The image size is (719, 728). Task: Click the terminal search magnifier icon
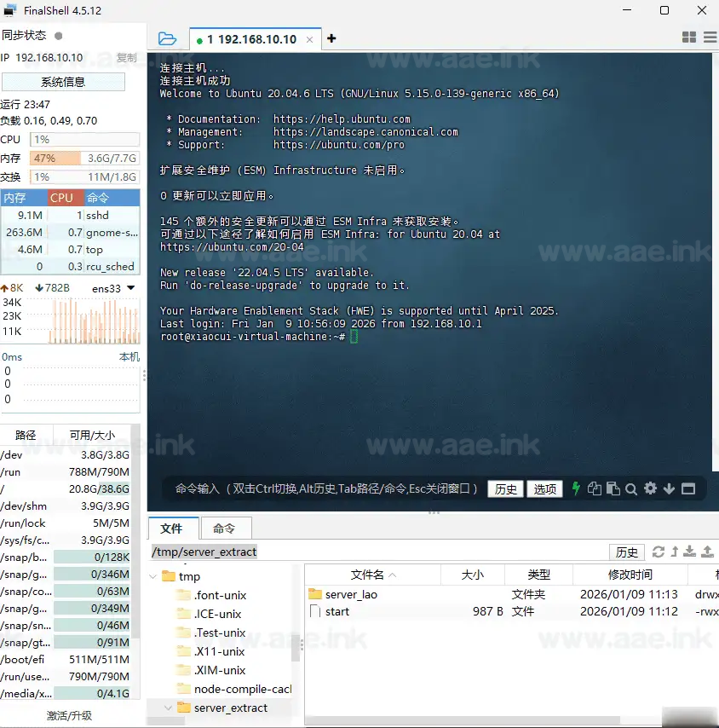pyautogui.click(x=631, y=488)
